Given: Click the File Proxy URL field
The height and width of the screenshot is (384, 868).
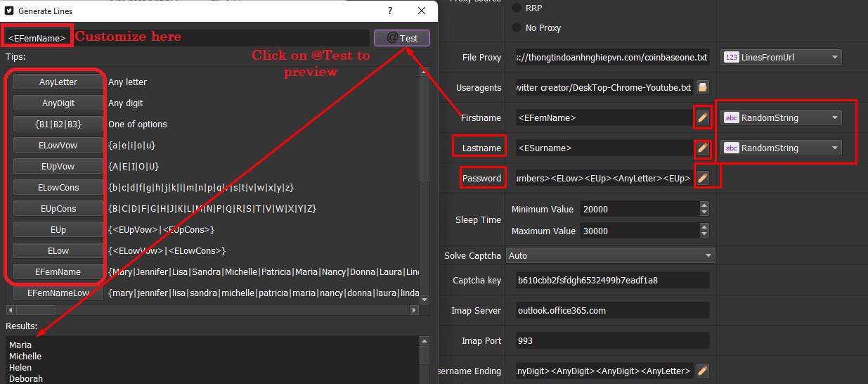Looking at the screenshot, I should [x=612, y=58].
